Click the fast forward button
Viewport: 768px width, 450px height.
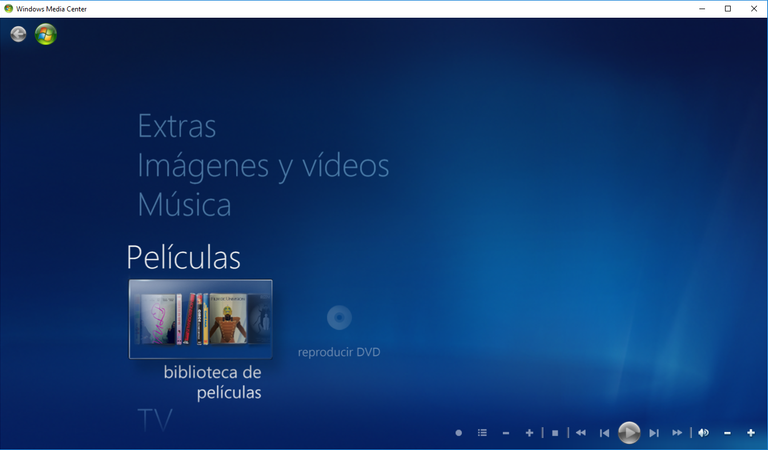click(677, 433)
